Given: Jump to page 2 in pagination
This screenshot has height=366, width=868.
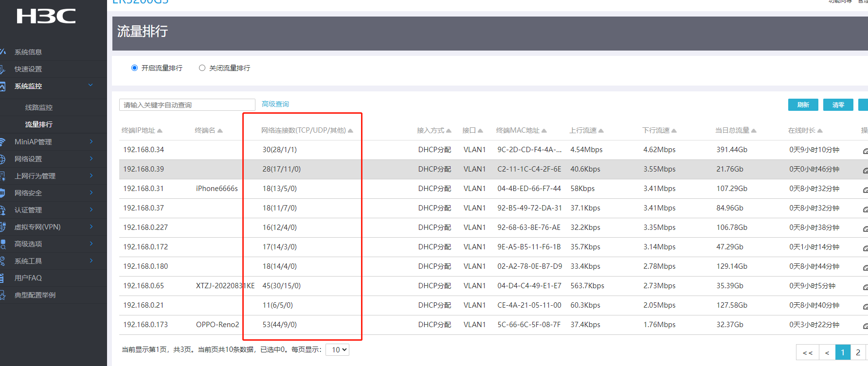Looking at the screenshot, I should (x=858, y=352).
